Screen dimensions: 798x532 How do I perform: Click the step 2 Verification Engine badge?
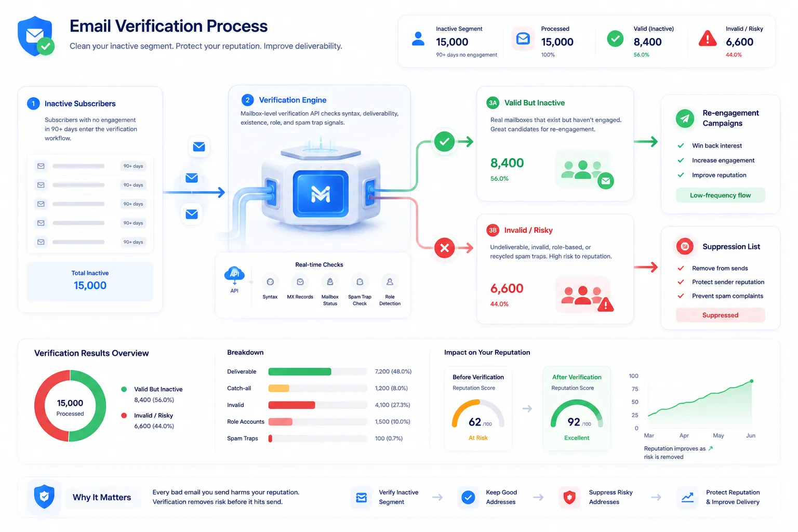click(247, 100)
